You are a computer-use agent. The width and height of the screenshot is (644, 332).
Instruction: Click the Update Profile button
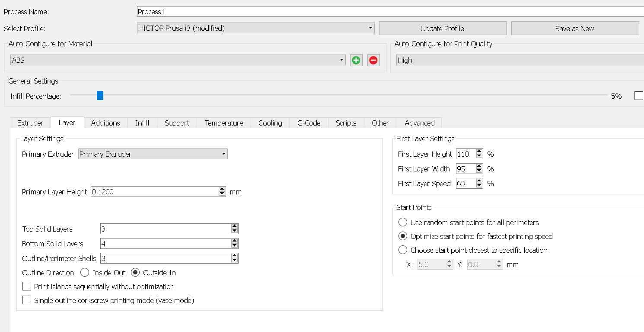click(x=442, y=29)
